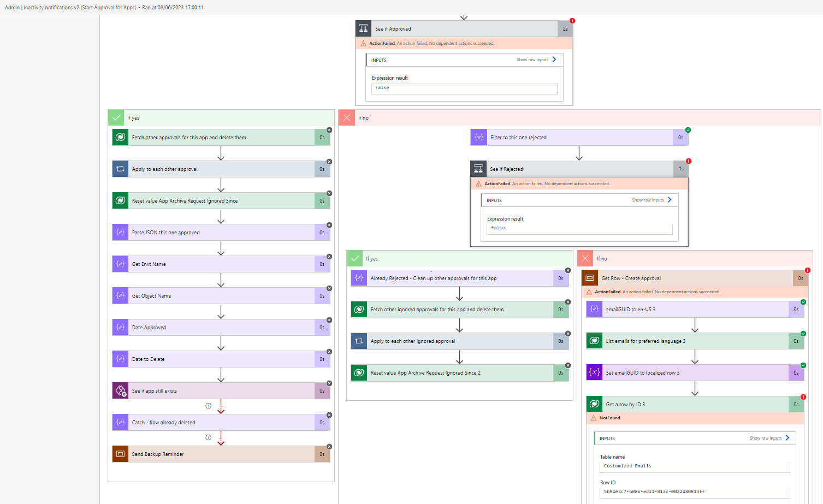Click the Parse JSON this one approved action icon
This screenshot has width=823, height=504.
120,232
